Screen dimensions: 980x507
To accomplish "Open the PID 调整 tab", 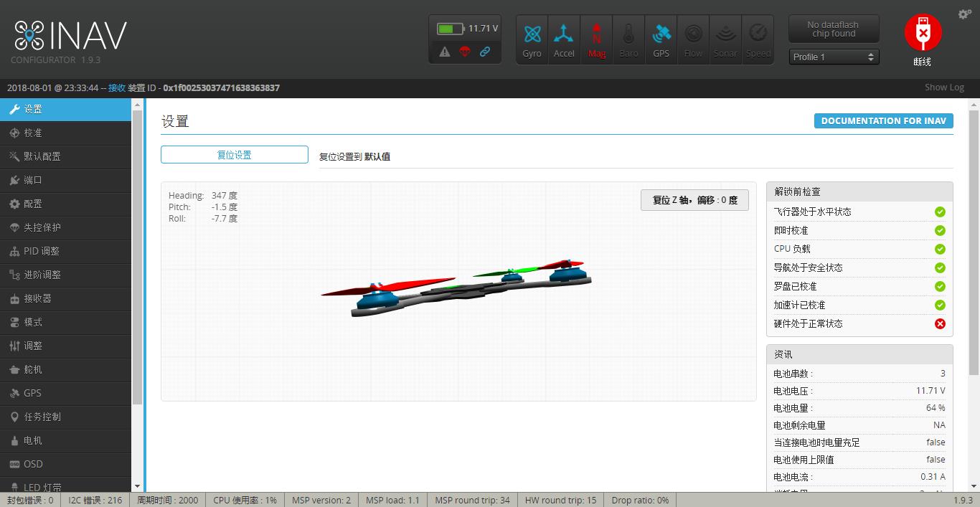I will (66, 251).
